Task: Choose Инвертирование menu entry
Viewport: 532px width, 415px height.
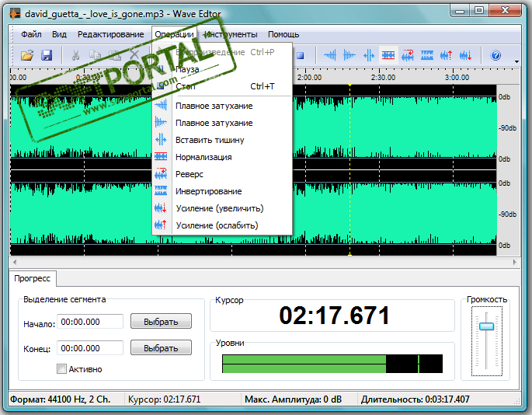Action: pyautogui.click(x=222, y=191)
